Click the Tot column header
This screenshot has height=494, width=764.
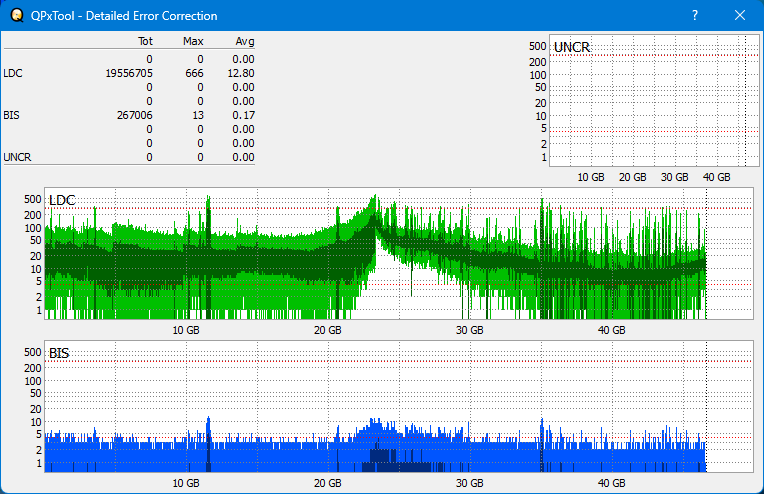tap(145, 41)
